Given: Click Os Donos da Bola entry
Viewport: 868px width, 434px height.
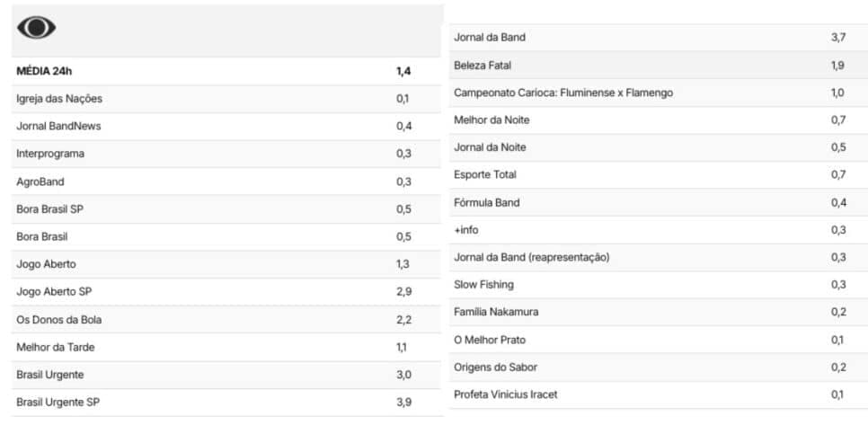Looking at the screenshot, I should pos(226,319).
